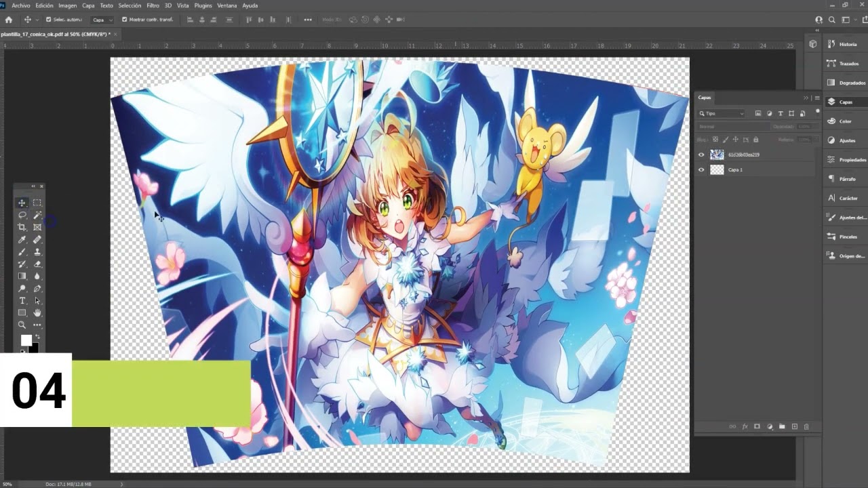Open the 3D panel cube icon
The height and width of the screenshot is (488, 868).
pyautogui.click(x=813, y=44)
